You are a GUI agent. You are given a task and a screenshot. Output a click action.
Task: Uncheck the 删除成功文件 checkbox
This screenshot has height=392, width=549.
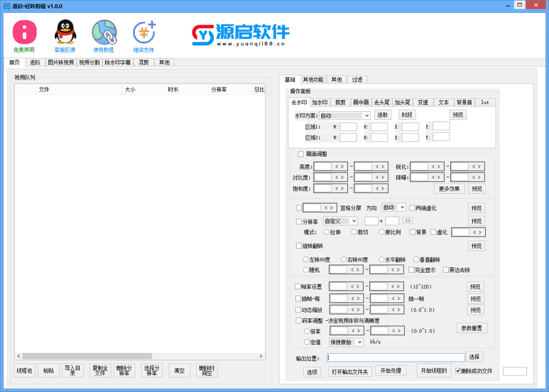(457, 371)
